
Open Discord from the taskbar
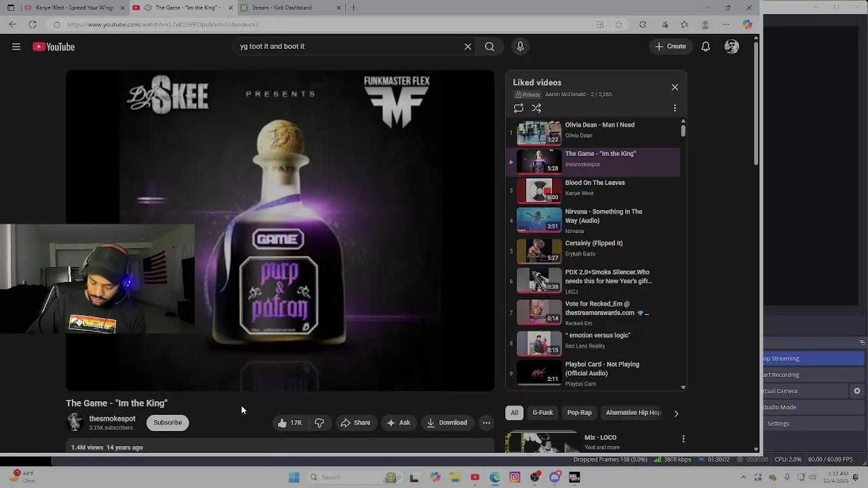pos(555,477)
